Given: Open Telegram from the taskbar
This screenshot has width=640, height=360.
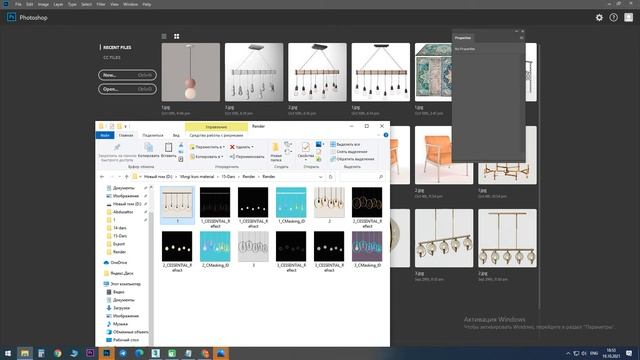Looking at the screenshot, I should tap(123, 353).
